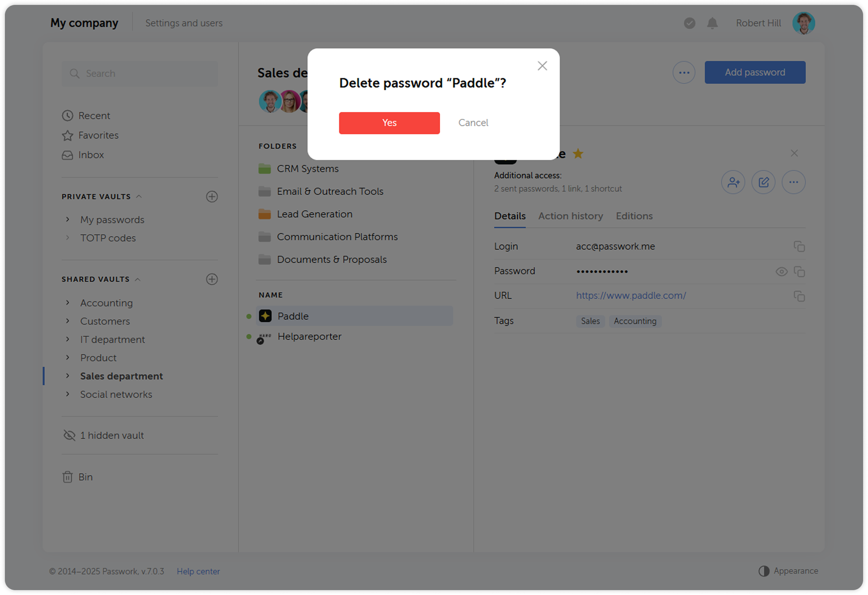Viewport: 868px width, 595px height.
Task: Open Settings and users
Action: (184, 23)
